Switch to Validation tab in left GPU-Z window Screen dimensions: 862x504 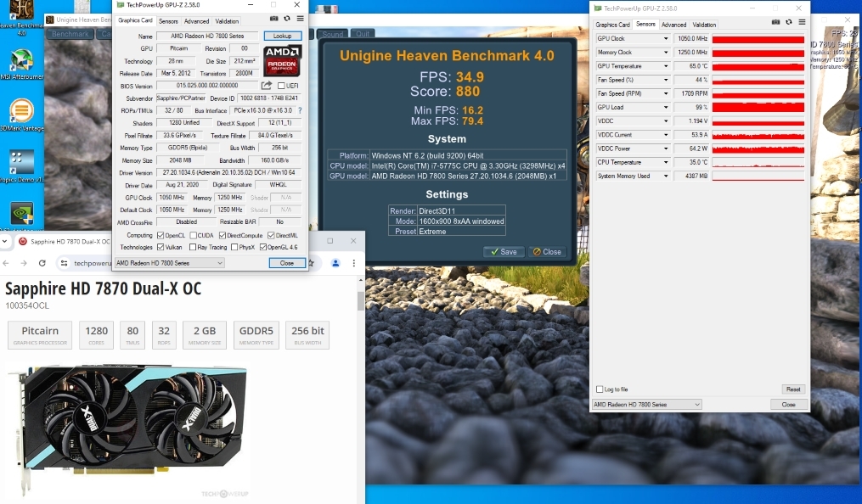[227, 21]
